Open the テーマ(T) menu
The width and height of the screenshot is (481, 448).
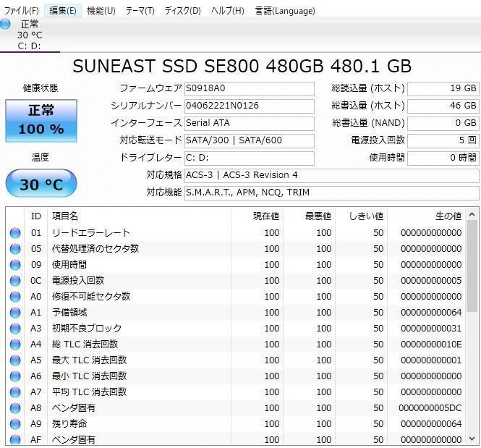[x=140, y=11]
